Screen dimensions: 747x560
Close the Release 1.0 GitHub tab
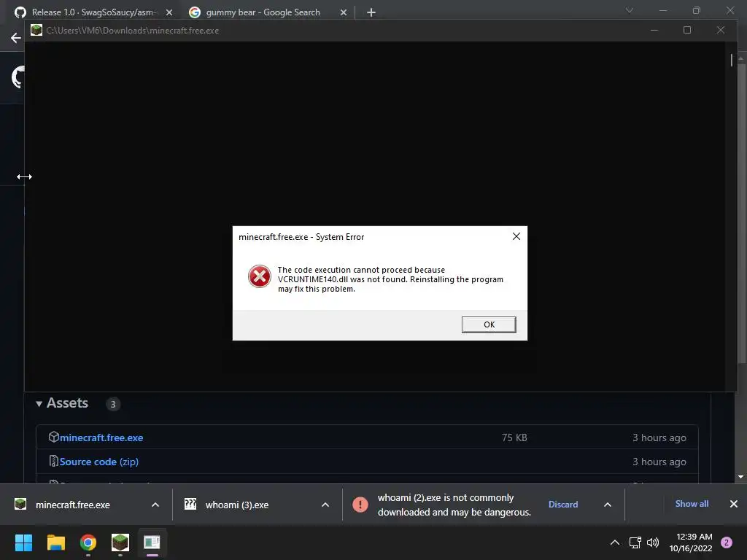(x=169, y=12)
